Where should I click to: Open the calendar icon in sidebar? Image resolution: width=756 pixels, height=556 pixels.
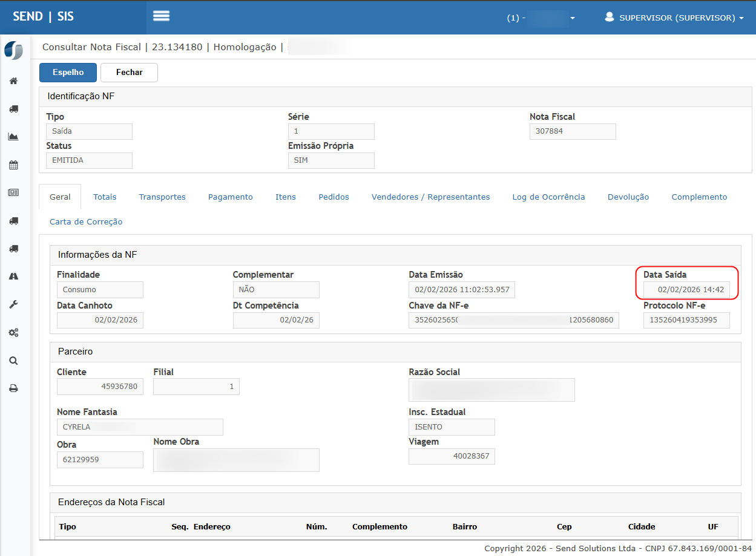[x=13, y=165]
